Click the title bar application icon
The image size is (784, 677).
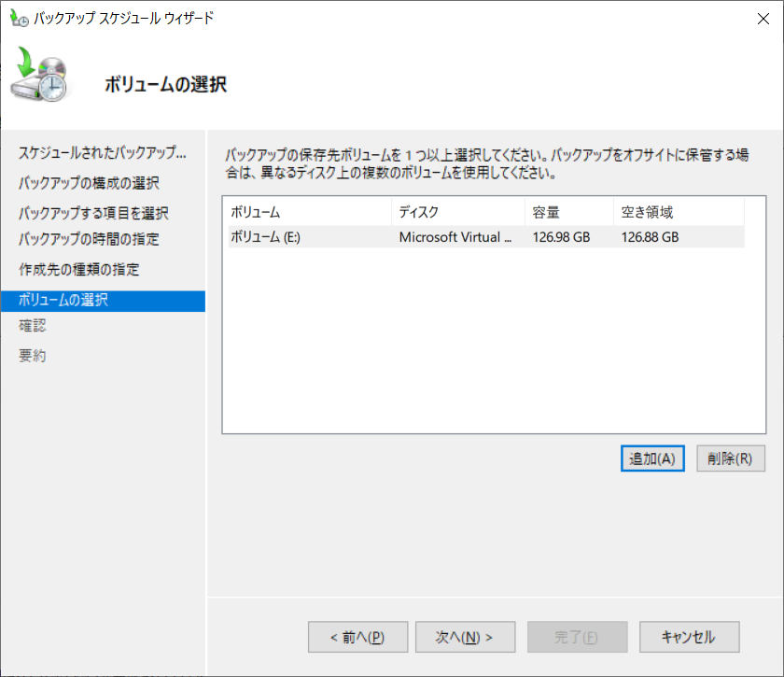[20, 18]
